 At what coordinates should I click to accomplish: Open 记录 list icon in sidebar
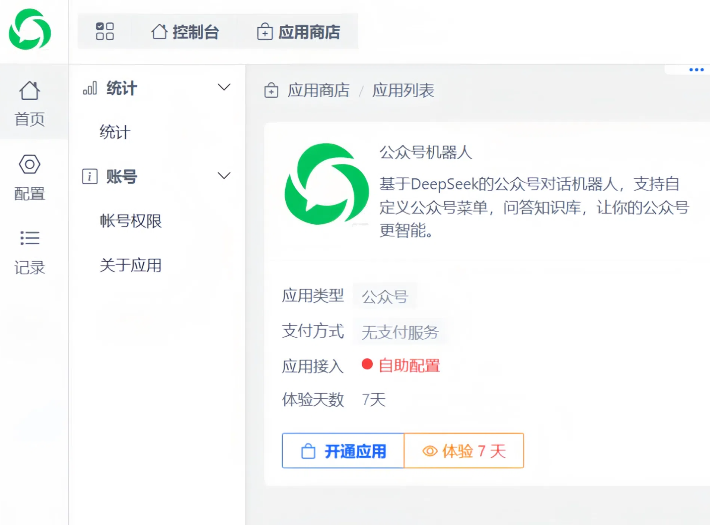30,238
